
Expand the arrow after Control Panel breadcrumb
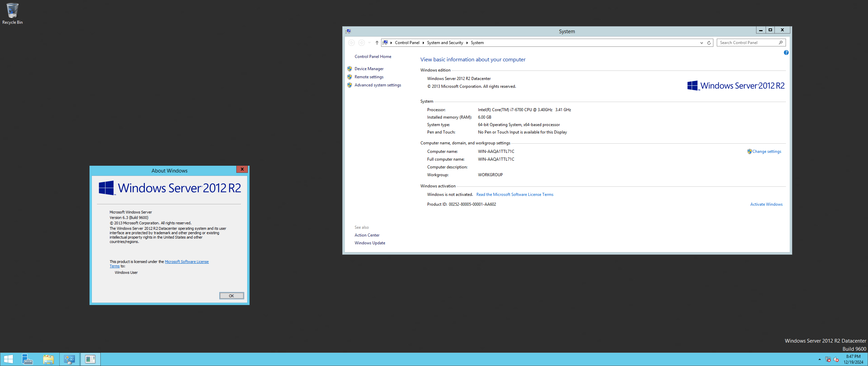click(x=423, y=43)
